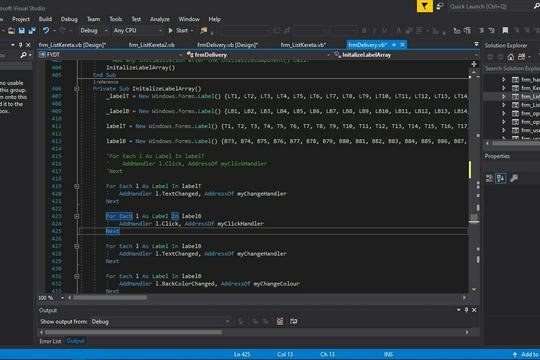Click the editor split-window plus icon
This screenshot has height=360, width=540.
coord(474,64)
